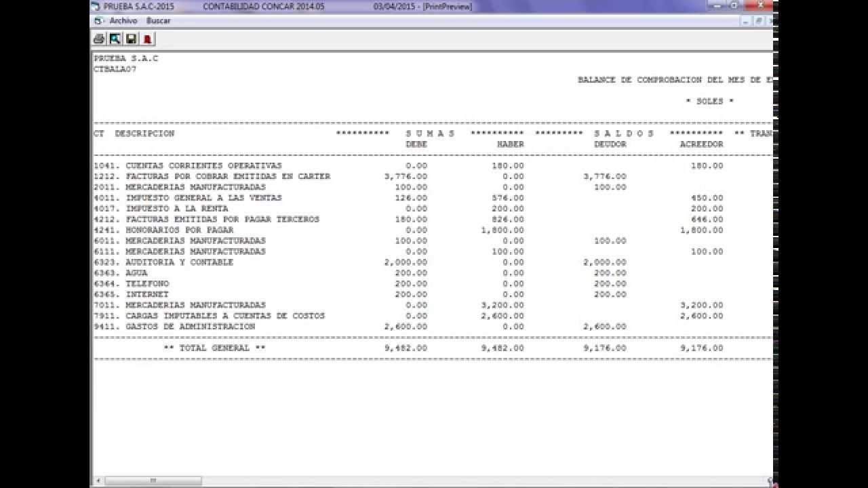868x488 pixels.
Task: Click the floppy disk save icon
Action: pyautogui.click(x=132, y=39)
